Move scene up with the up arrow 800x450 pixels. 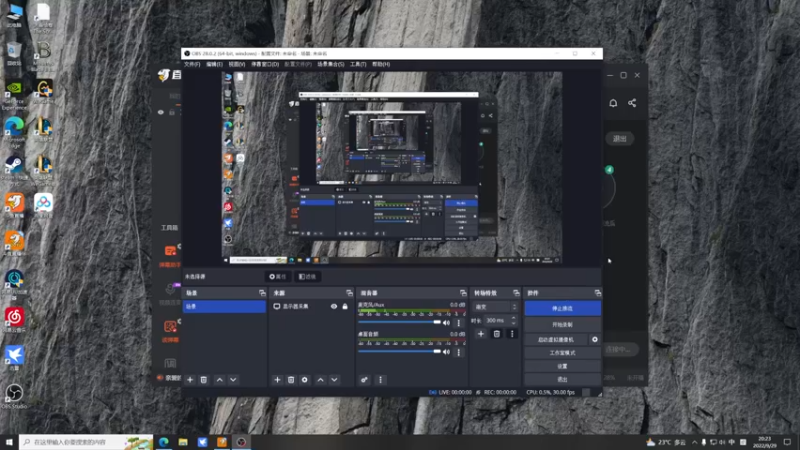click(219, 380)
